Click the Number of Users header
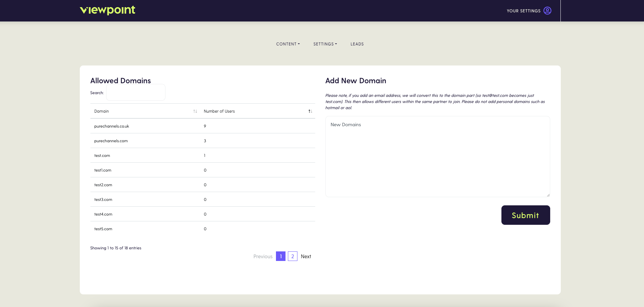This screenshot has width=644, height=307. pos(258,111)
